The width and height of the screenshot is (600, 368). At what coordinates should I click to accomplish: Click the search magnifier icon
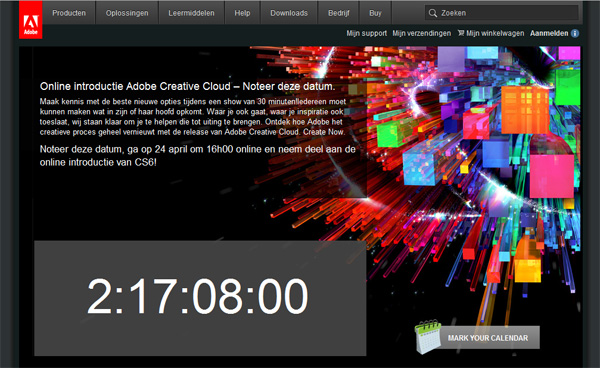(x=433, y=13)
